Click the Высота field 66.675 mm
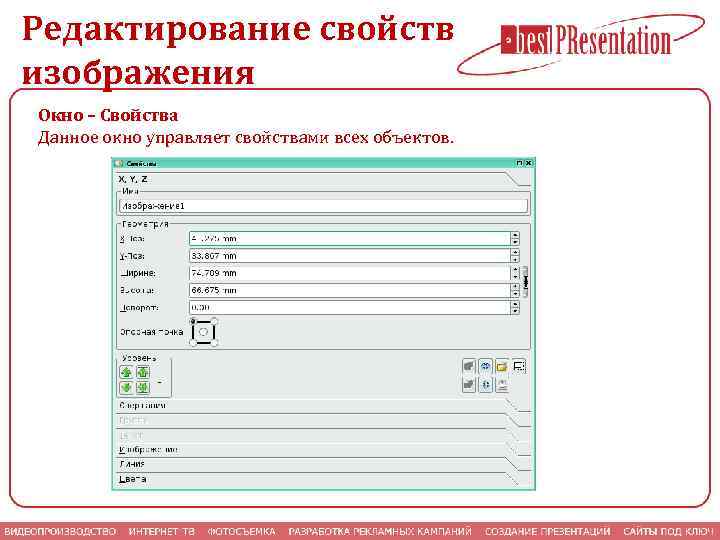Screen dimensions: 720x540 (x=349, y=290)
